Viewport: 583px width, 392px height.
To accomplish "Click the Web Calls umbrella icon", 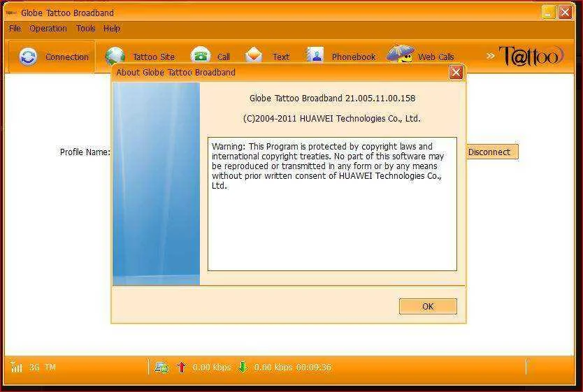I will click(400, 55).
